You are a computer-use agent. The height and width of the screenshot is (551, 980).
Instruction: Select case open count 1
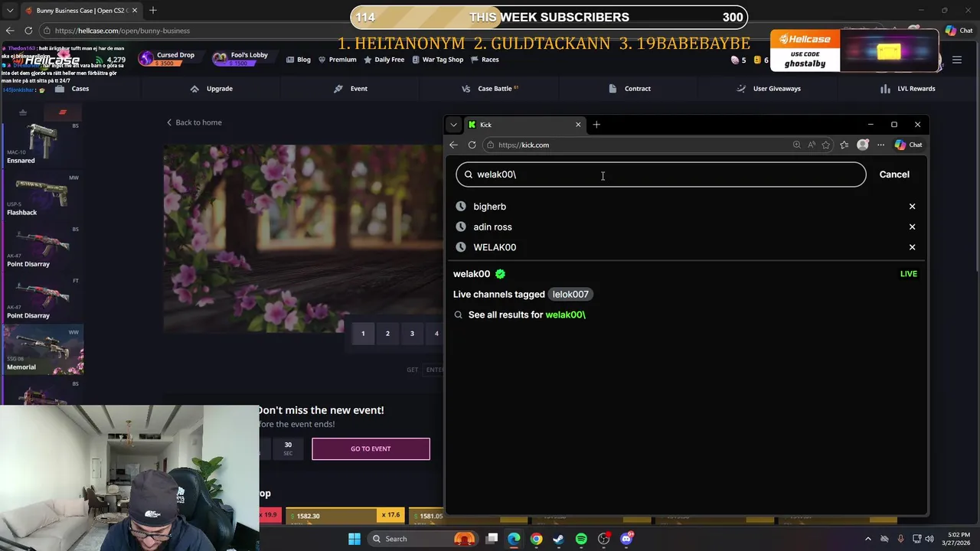(363, 334)
